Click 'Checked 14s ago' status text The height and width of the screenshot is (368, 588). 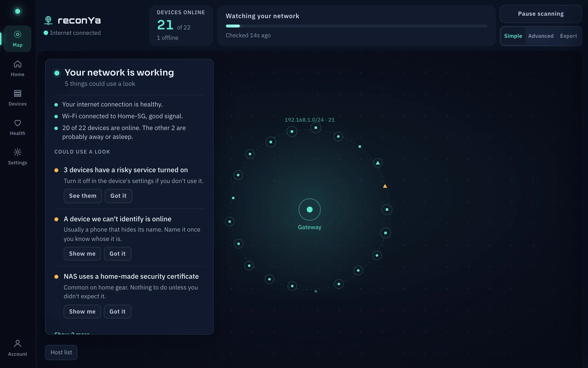pos(248,35)
